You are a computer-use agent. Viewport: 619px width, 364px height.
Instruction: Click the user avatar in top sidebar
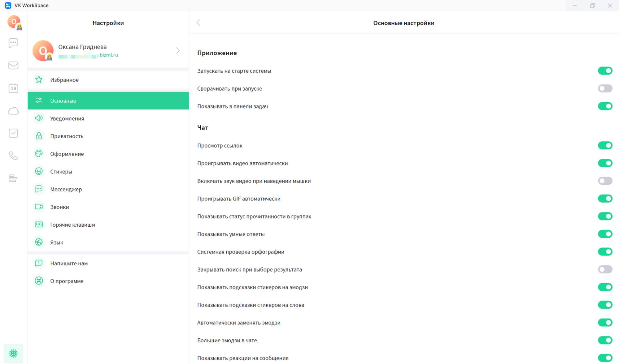pyautogui.click(x=14, y=22)
